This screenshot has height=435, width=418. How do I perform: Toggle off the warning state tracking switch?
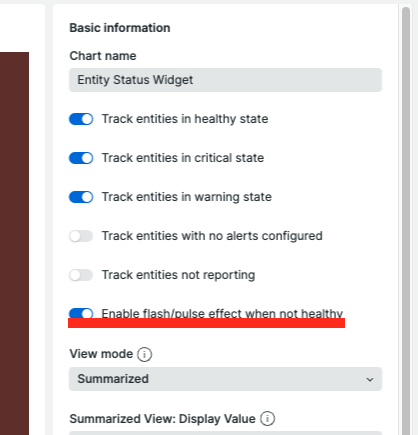tap(81, 197)
